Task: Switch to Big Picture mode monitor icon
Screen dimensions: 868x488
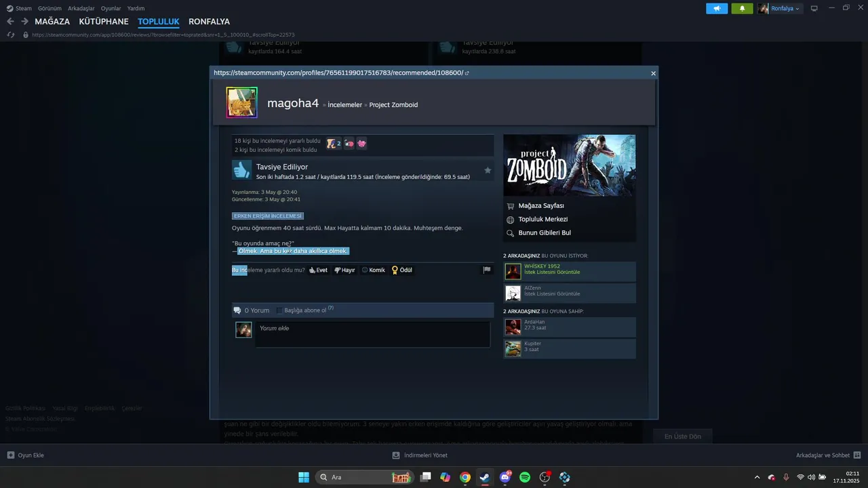Action: click(814, 8)
